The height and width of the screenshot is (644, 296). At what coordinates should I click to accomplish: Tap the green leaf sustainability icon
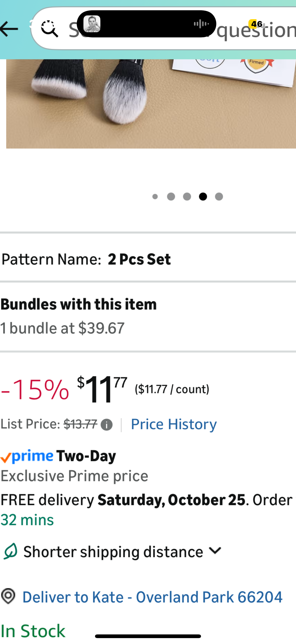10,551
